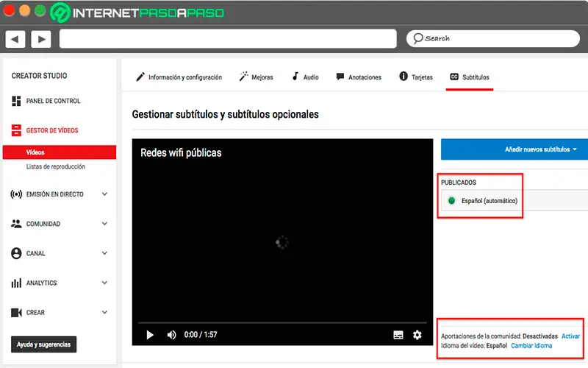Click the magnifier icon in Search box
Image resolution: width=588 pixels, height=368 pixels.
point(418,38)
